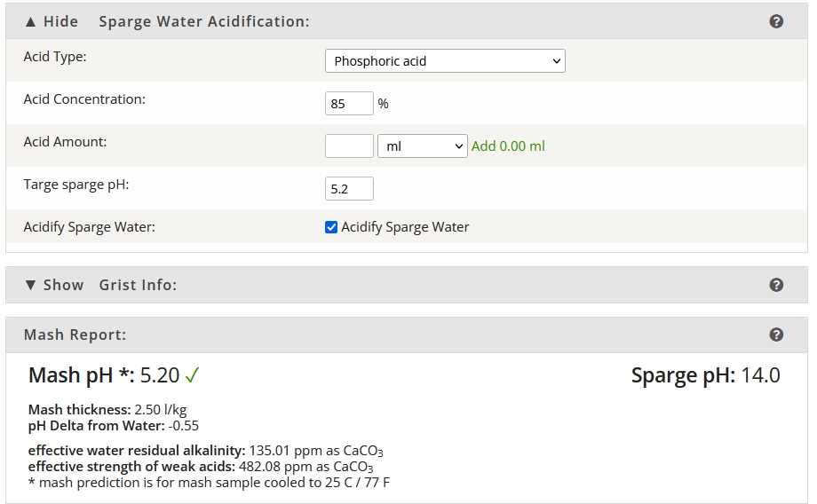Expand the Grist Info section
The image size is (817, 504).
coord(54,285)
